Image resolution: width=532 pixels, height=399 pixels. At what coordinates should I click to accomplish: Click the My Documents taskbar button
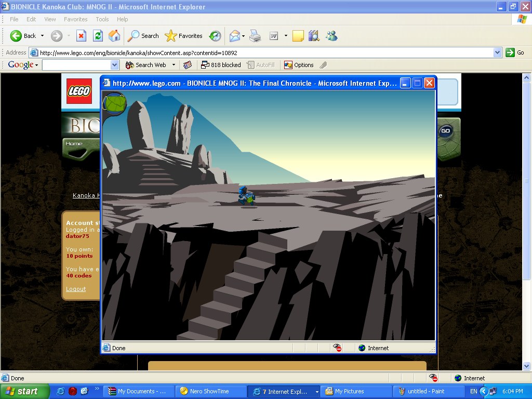(139, 391)
